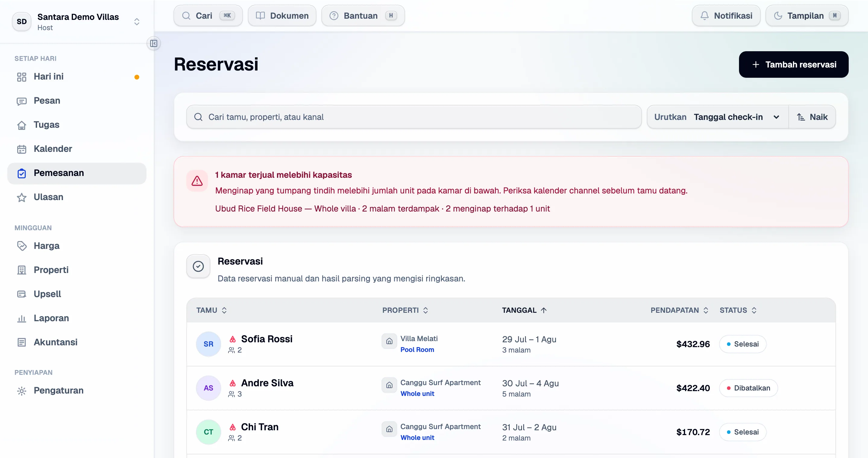Click the Reservasi section checkmark circle icon
This screenshot has width=868, height=458.
click(x=198, y=266)
